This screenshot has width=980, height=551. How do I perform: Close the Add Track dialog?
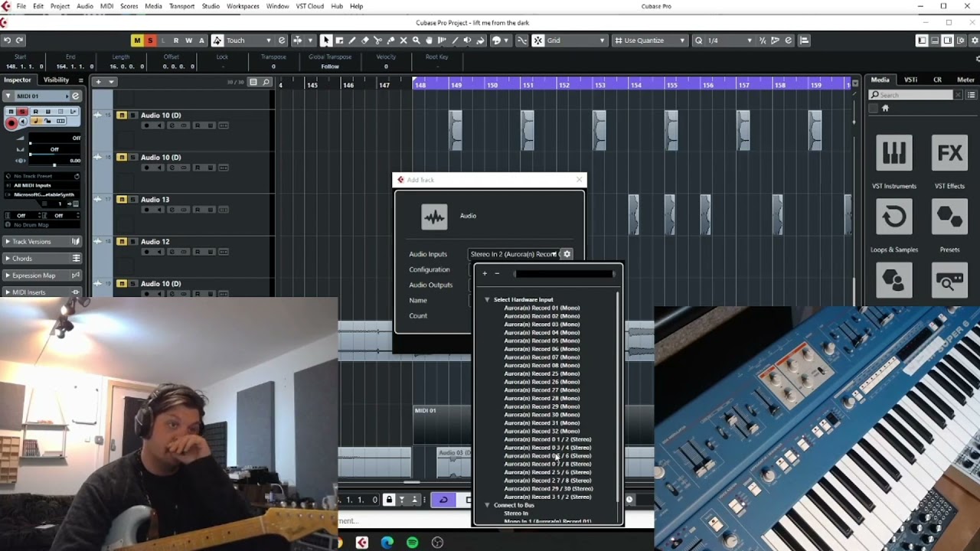click(x=580, y=180)
